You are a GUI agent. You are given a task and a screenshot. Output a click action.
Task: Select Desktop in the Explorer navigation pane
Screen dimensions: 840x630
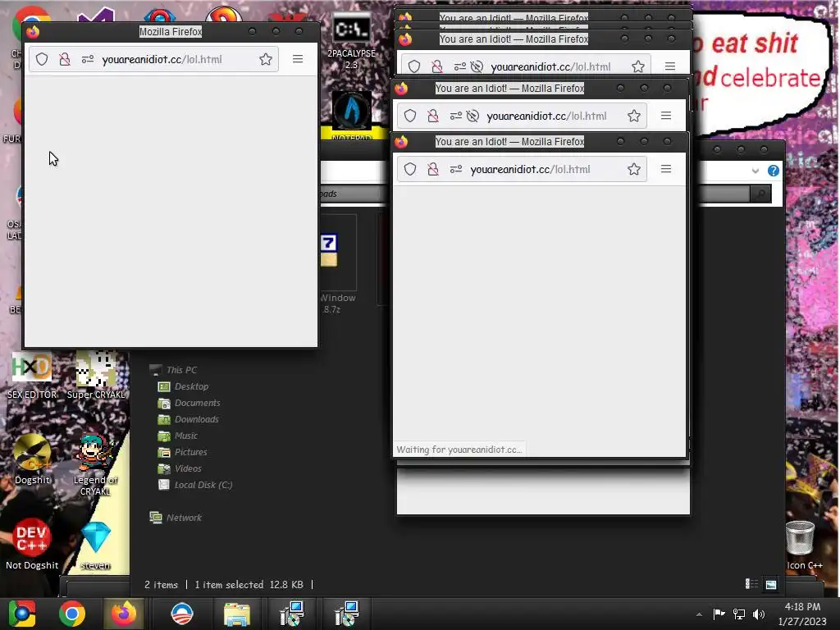183,386
